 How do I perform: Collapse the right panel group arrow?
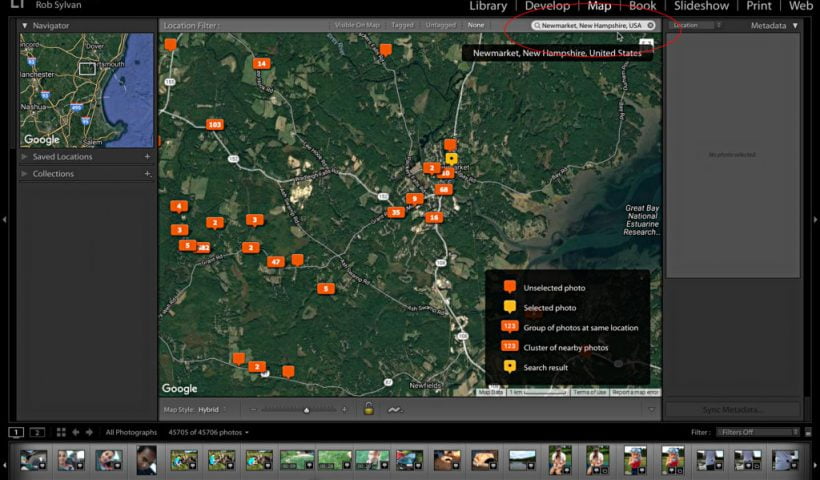(815, 220)
